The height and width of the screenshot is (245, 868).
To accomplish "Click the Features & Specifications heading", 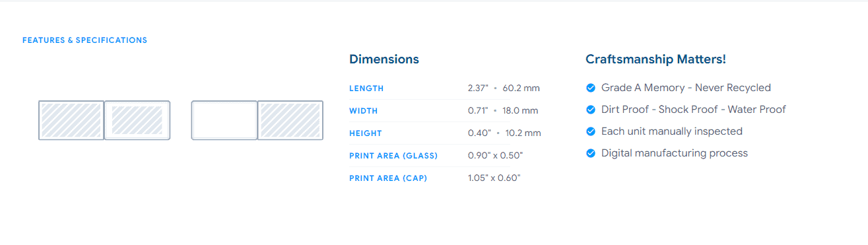I will (84, 40).
